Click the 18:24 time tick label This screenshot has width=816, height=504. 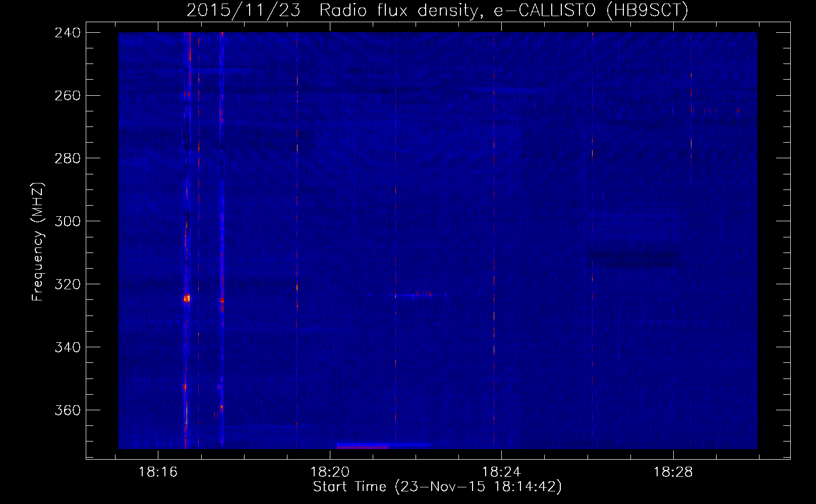pos(501,472)
